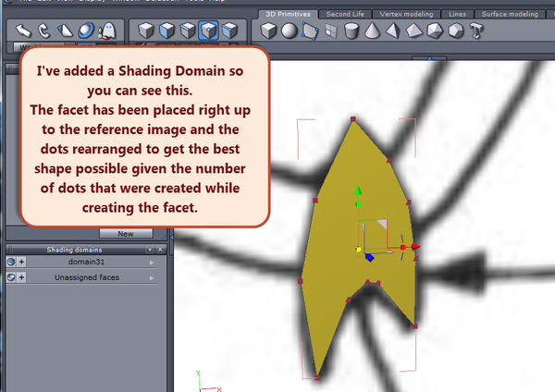Image resolution: width=555 pixels, height=392 pixels.
Task: Grab the green Y-axis manipulator arrow
Action: [x=358, y=191]
